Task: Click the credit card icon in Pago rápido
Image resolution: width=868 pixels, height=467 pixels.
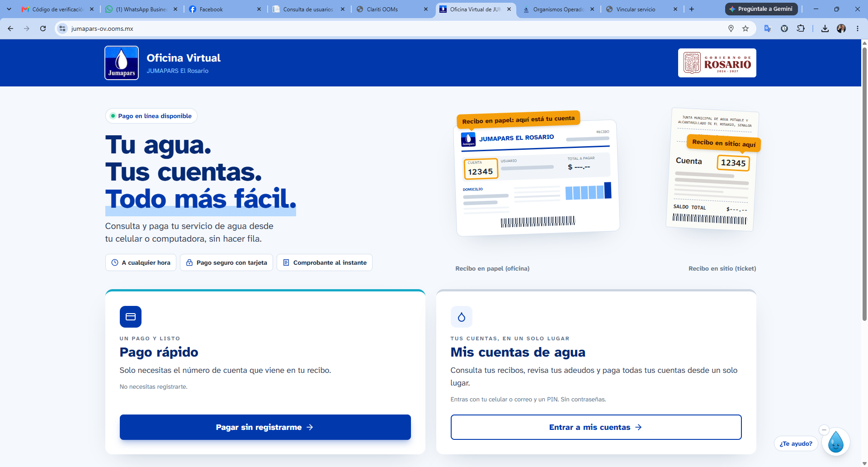Action: pos(131,317)
